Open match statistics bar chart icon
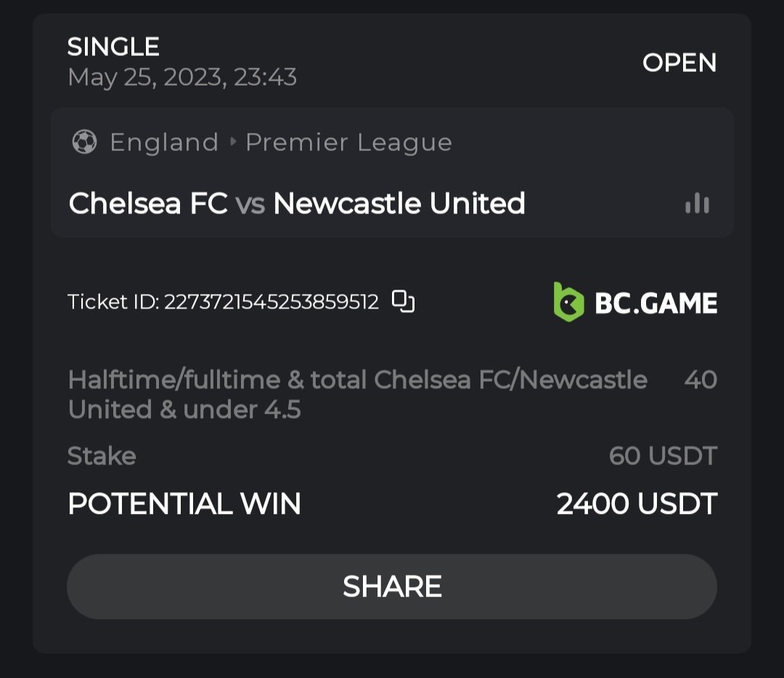The image size is (784, 678). click(697, 204)
